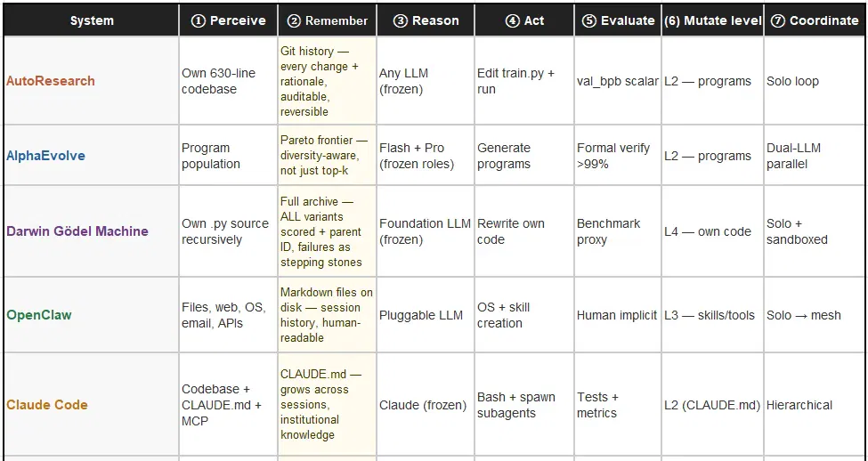Click the Act column header

[x=524, y=20]
